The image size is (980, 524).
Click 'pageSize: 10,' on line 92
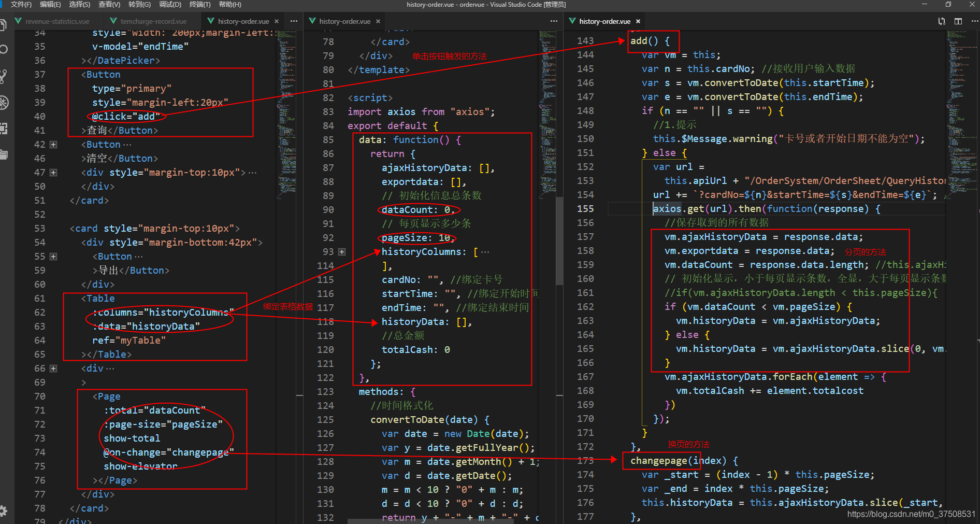[418, 238]
